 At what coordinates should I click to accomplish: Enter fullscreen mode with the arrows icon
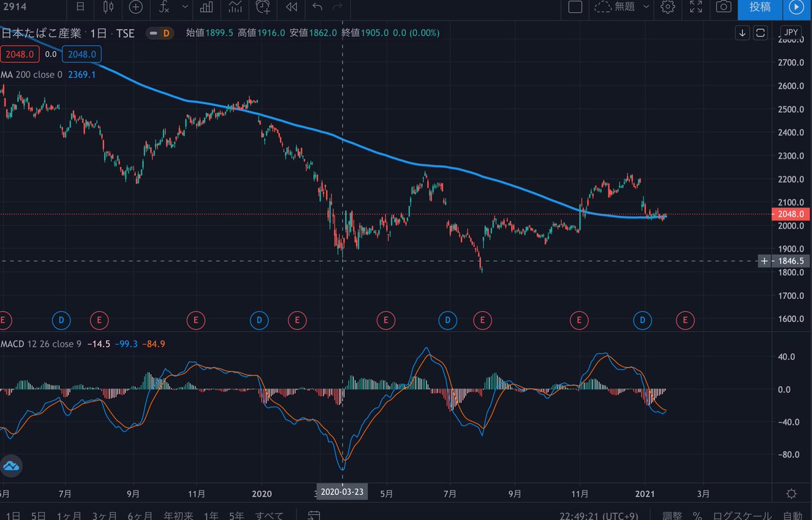click(696, 7)
